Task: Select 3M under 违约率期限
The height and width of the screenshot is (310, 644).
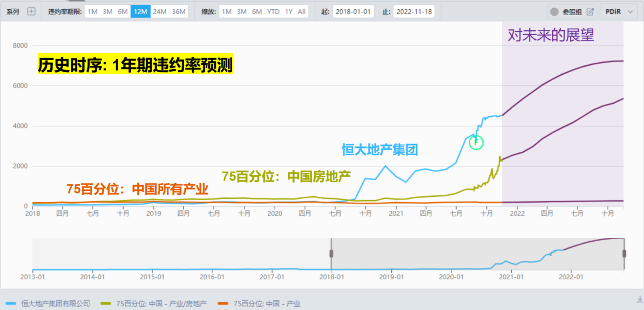Action: 108,12
